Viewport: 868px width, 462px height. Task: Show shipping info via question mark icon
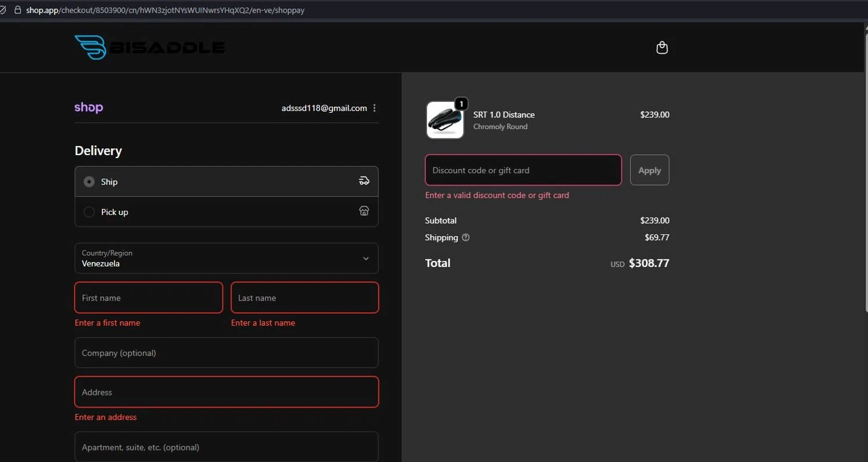click(x=466, y=237)
